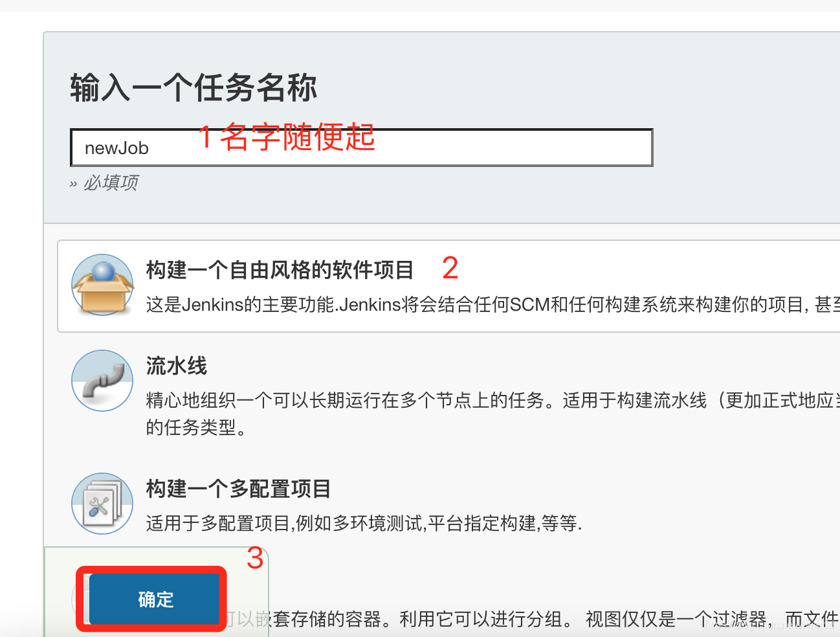Image resolution: width=840 pixels, height=637 pixels.
Task: Click the freestyle project description text
Action: click(492, 304)
